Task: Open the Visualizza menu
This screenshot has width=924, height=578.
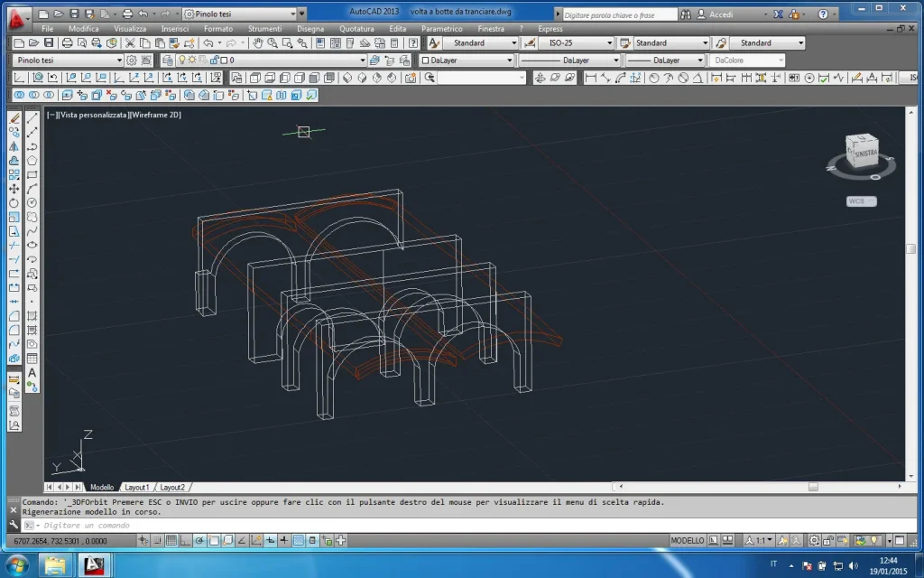Action: 130,28
